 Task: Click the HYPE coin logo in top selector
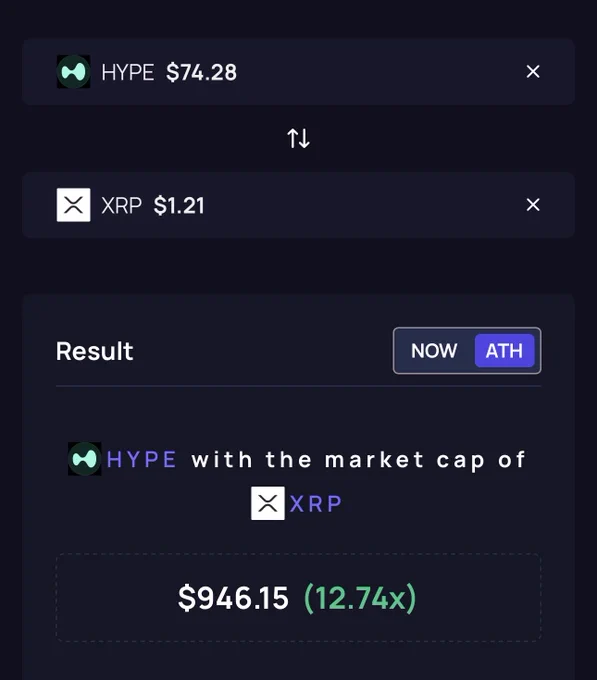point(73,72)
